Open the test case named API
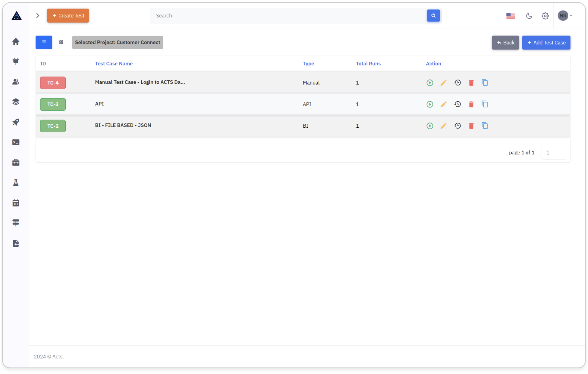The width and height of the screenshot is (588, 374). click(99, 104)
